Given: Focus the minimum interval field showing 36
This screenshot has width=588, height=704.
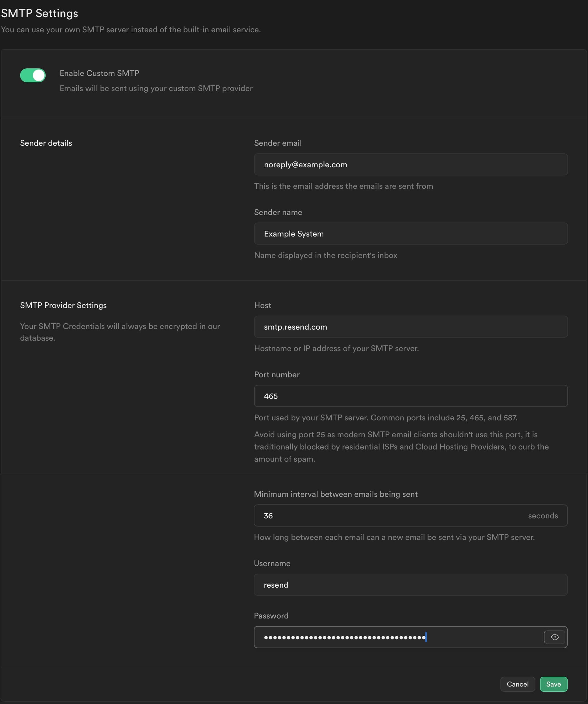Looking at the screenshot, I should click(x=410, y=515).
